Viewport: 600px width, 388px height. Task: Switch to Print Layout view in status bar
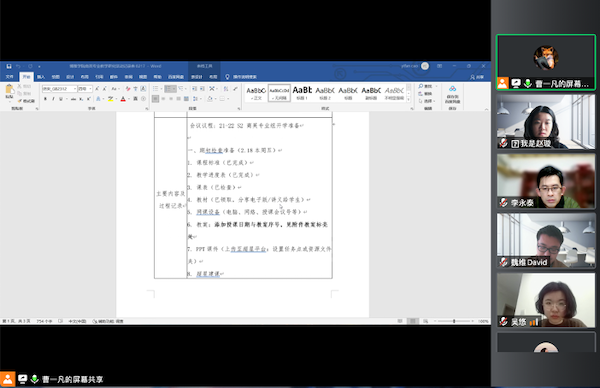pyautogui.click(x=412, y=321)
